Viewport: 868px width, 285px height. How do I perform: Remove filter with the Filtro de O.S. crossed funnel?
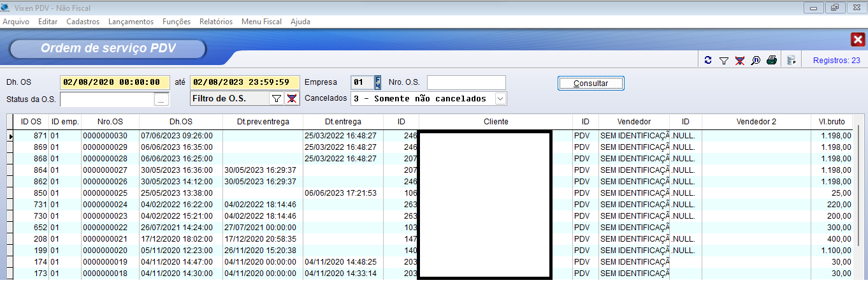point(291,99)
